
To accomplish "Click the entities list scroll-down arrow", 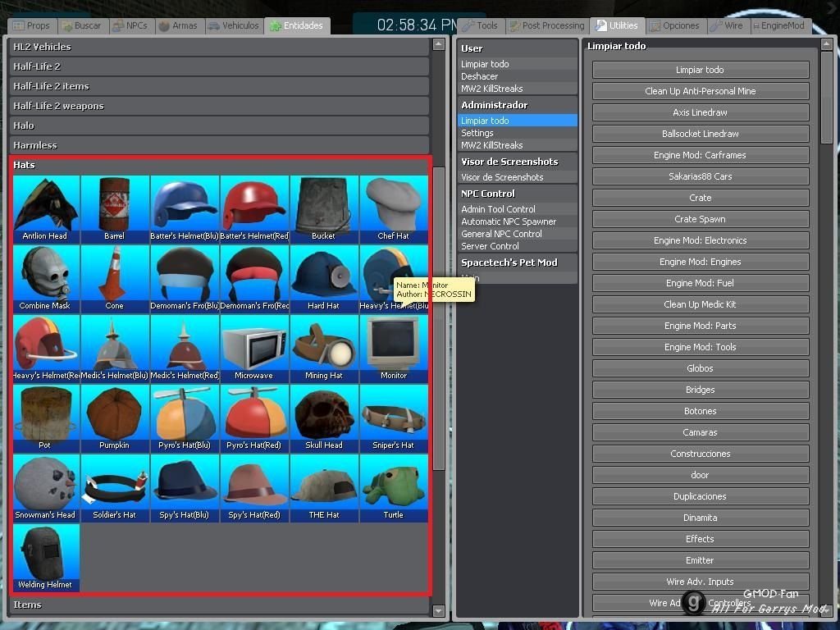I will (439, 610).
